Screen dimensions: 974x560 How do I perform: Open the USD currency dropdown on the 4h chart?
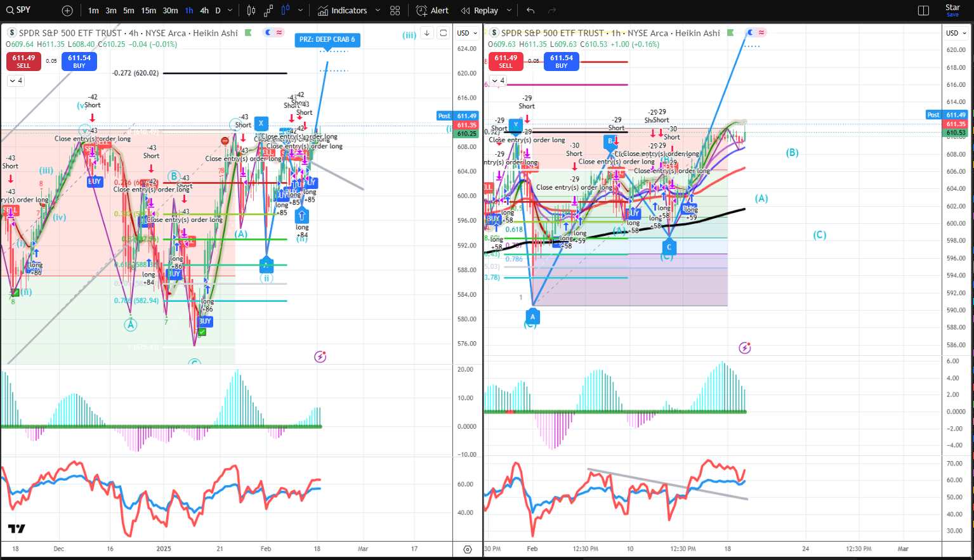coord(467,33)
